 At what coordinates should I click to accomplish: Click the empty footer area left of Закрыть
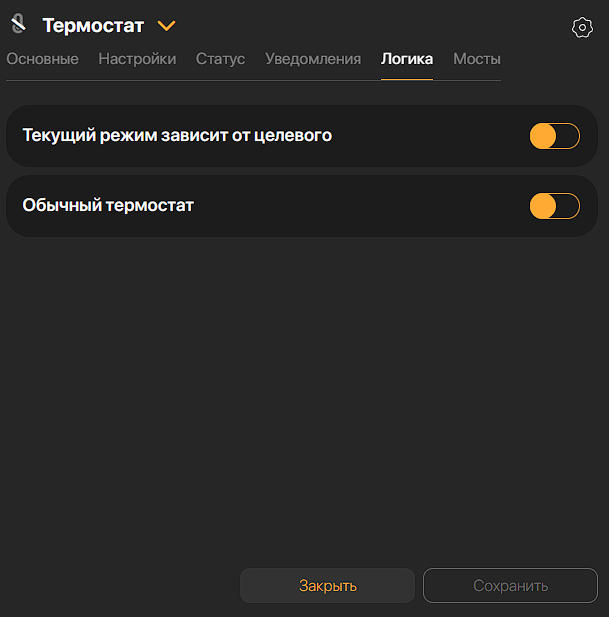click(x=120, y=586)
